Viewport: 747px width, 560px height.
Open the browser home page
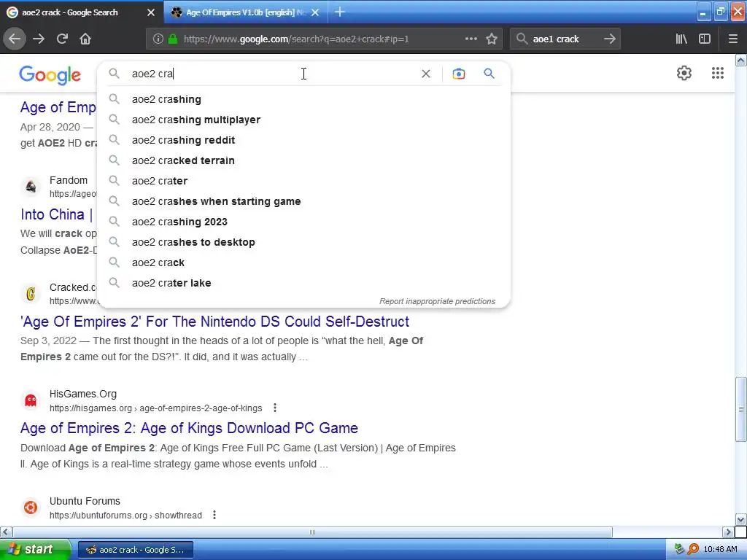[x=85, y=39]
